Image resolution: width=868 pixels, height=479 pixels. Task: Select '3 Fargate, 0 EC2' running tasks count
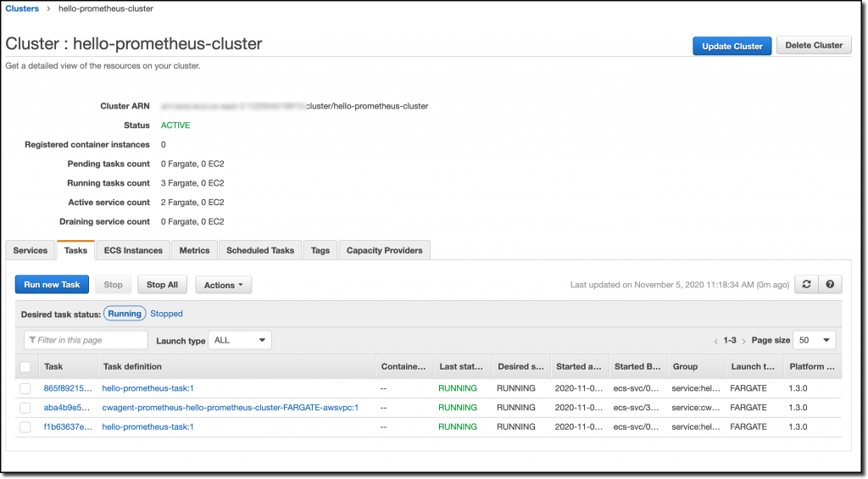coord(192,183)
